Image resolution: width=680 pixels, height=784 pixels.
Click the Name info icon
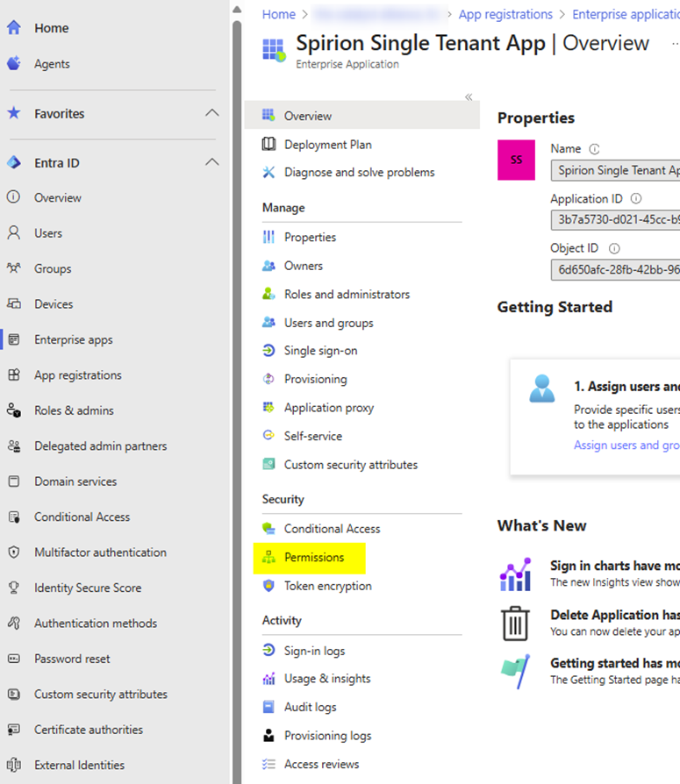pos(594,149)
